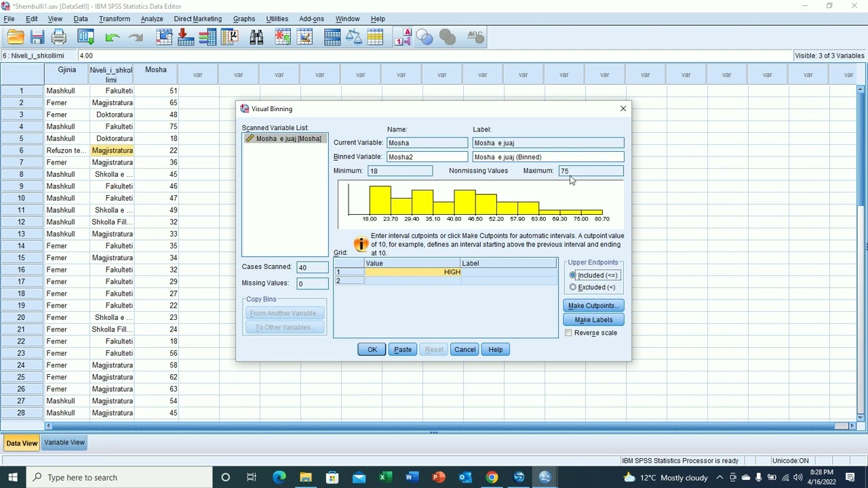Open Google Chrome from the taskbar

click(492, 477)
